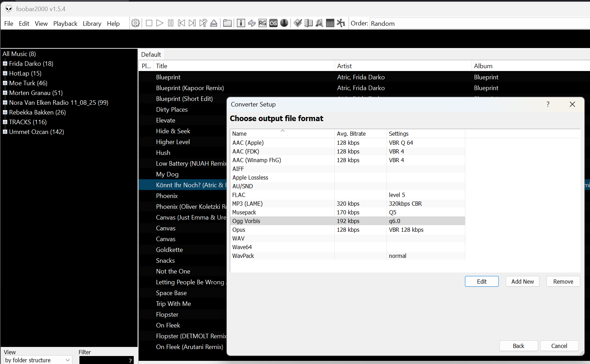The width and height of the screenshot is (590, 364).
Task: Open the Library menu
Action: (x=92, y=23)
